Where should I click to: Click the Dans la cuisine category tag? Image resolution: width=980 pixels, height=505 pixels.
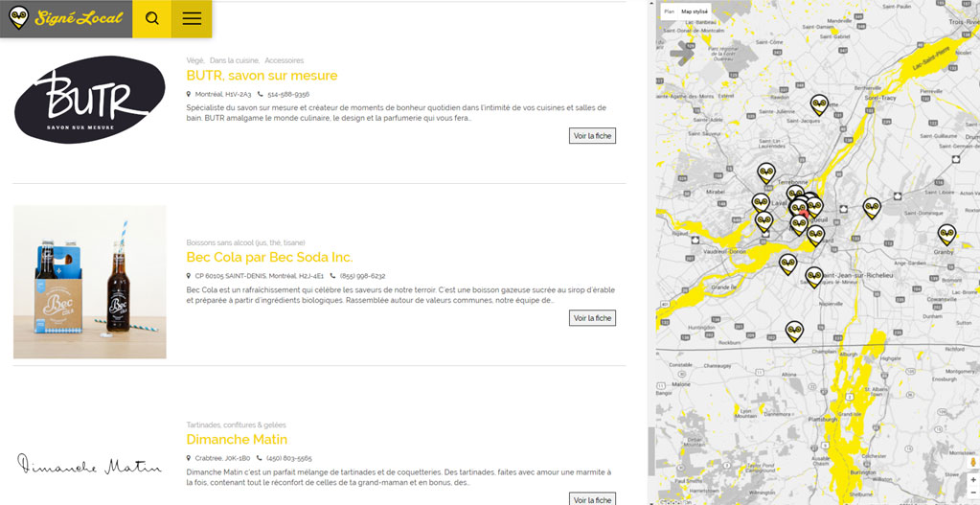click(x=234, y=60)
